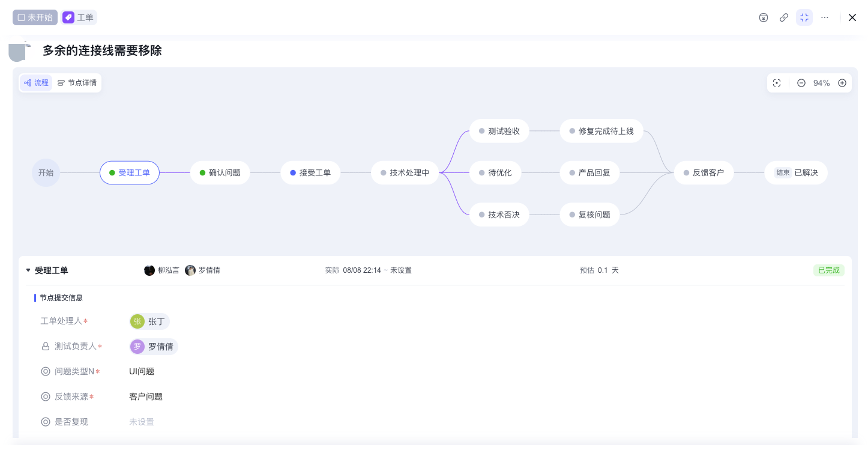Collapse the 受理工单 section

28,270
